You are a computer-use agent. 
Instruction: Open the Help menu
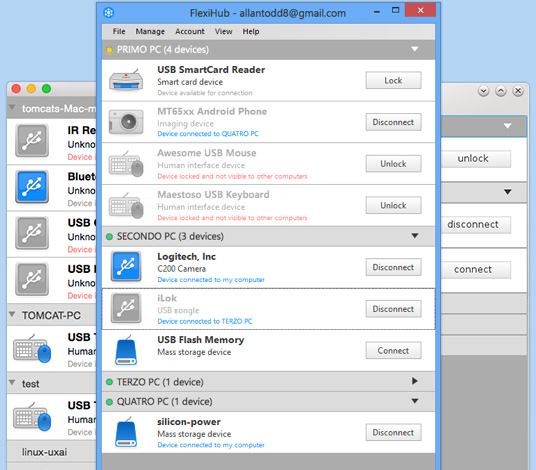tap(251, 31)
